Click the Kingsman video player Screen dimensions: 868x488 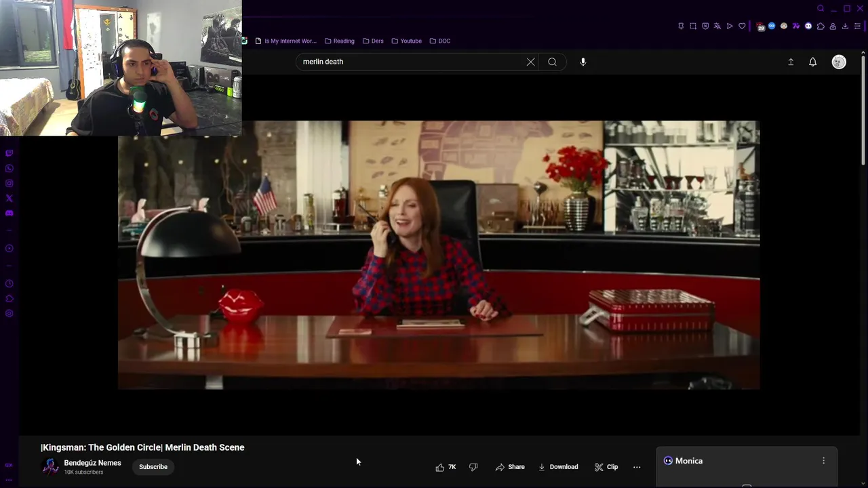pos(439,255)
